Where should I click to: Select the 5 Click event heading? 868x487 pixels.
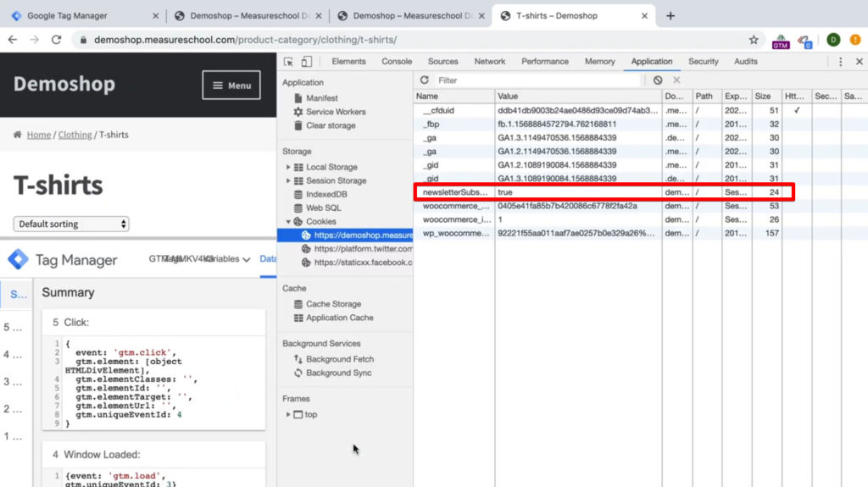[71, 322]
